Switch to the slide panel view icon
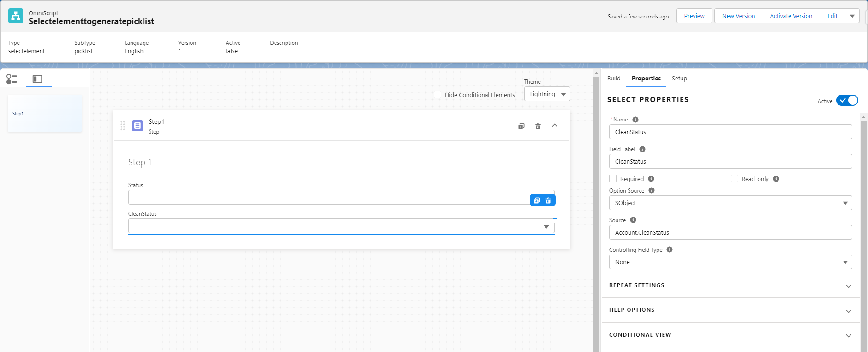Viewport: 868px width, 352px height. [x=37, y=79]
